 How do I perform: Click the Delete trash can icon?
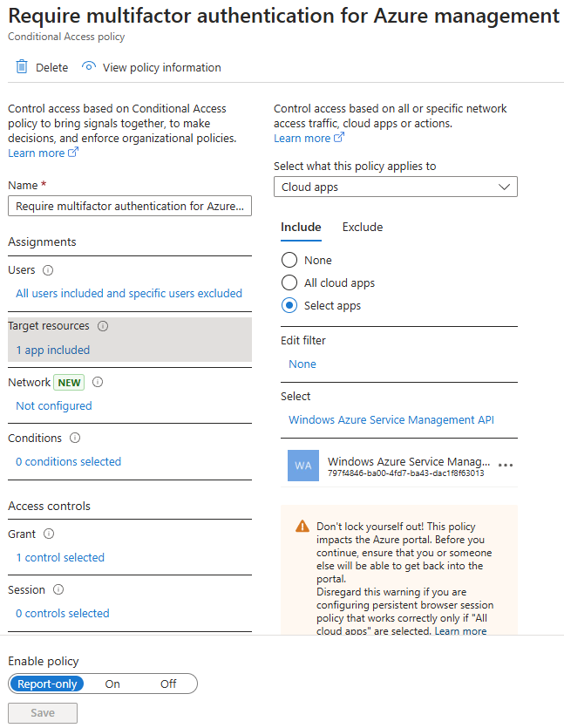pos(22,67)
